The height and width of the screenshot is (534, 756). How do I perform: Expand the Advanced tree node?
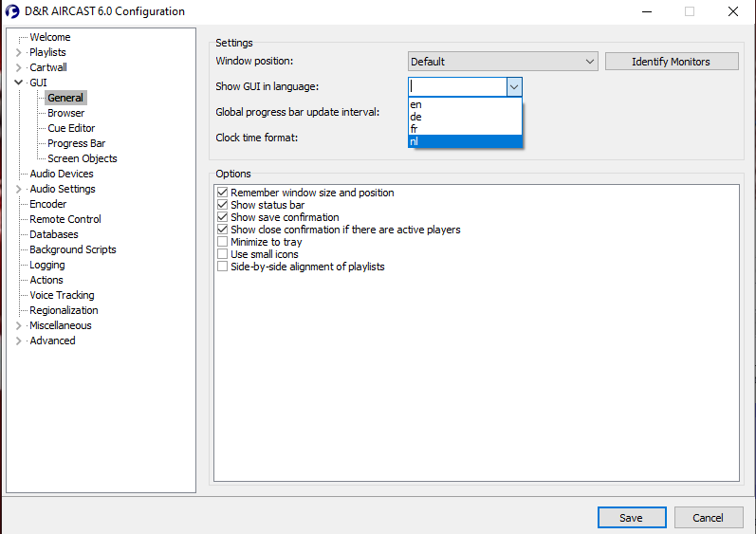click(18, 341)
